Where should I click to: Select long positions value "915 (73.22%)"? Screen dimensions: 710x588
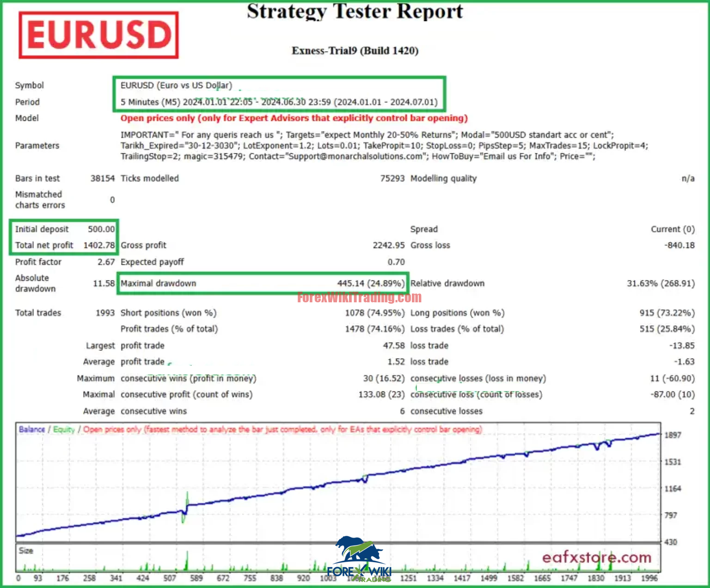coord(667,313)
